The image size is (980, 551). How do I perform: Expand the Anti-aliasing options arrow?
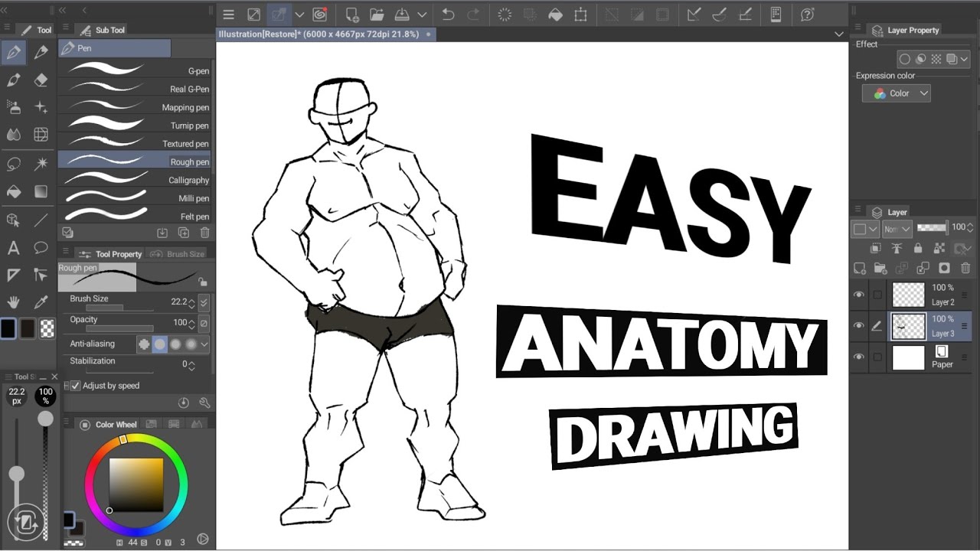[204, 344]
